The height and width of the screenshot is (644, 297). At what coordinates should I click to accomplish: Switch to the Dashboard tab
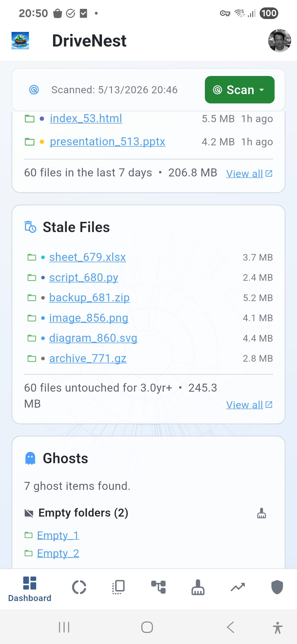point(30,589)
